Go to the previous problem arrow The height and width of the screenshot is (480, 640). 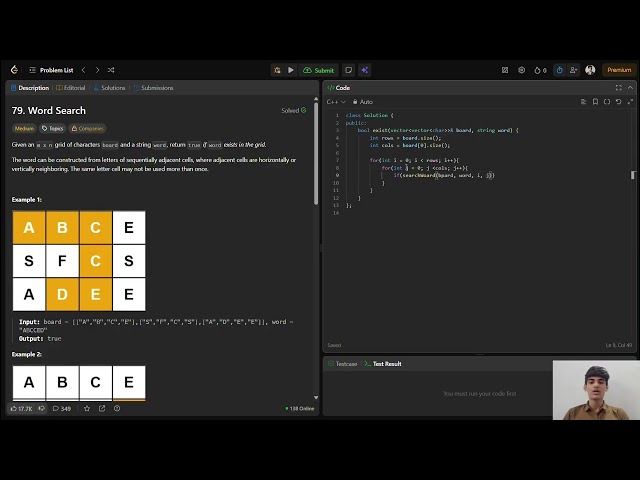pyautogui.click(x=84, y=70)
